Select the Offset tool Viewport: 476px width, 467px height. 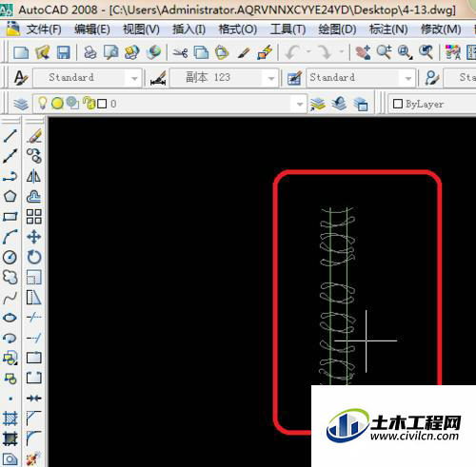click(34, 196)
